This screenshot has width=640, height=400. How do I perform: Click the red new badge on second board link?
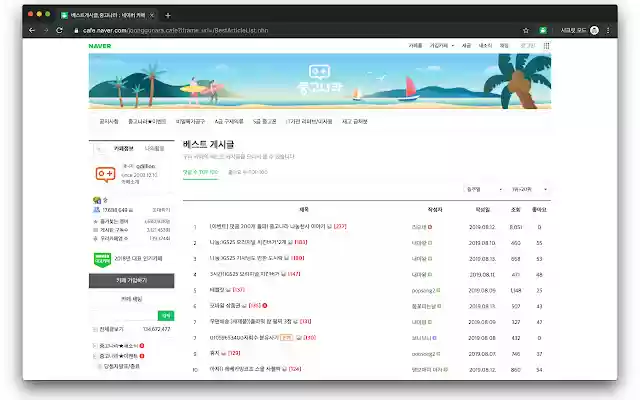coord(142,356)
